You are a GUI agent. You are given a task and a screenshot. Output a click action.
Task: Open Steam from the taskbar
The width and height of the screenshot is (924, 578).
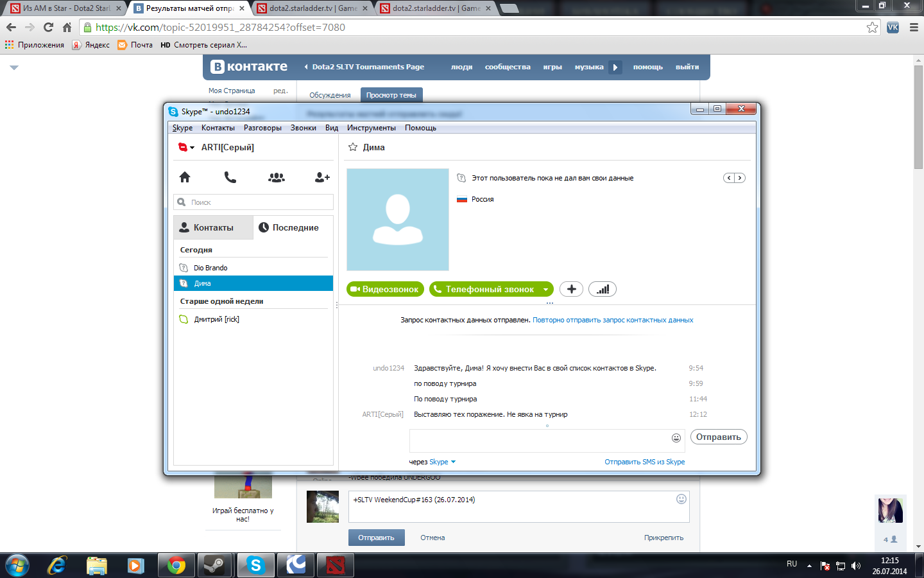click(214, 565)
